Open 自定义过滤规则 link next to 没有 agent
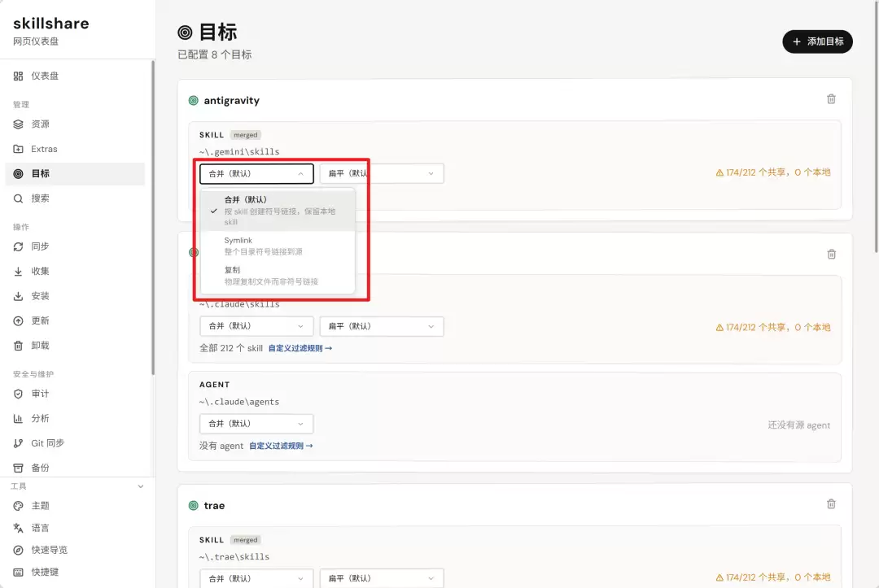 click(281, 446)
